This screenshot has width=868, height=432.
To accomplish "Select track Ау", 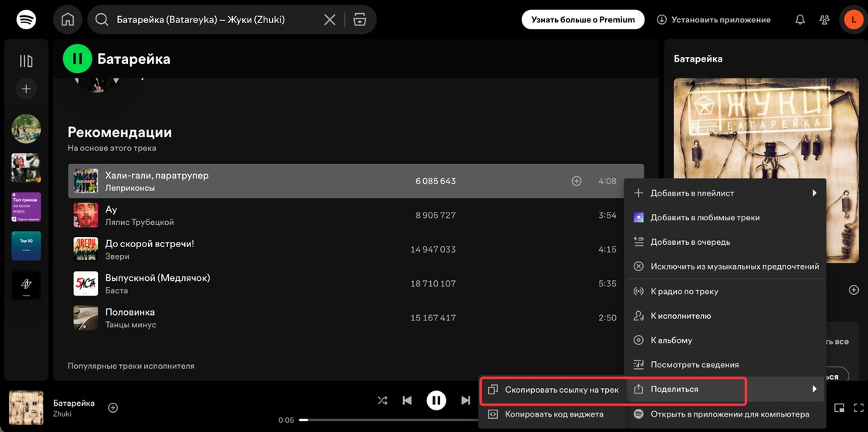I will coord(111,209).
